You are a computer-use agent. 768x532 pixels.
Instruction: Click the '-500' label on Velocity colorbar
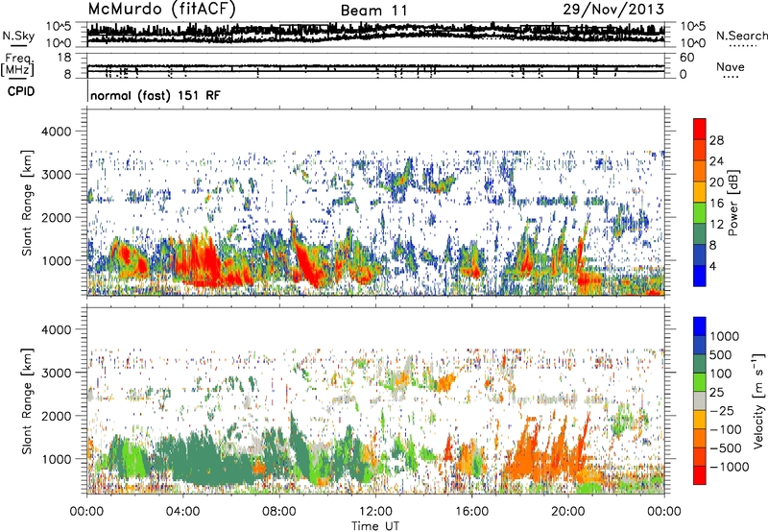[726, 448]
